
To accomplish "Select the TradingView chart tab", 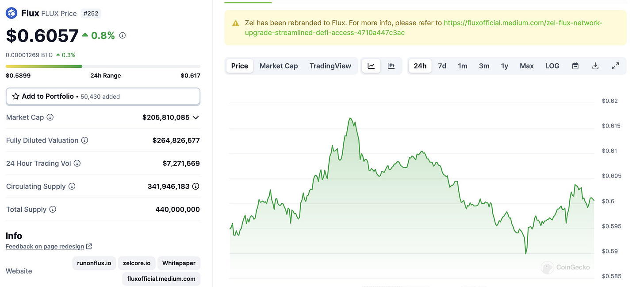I will [330, 66].
